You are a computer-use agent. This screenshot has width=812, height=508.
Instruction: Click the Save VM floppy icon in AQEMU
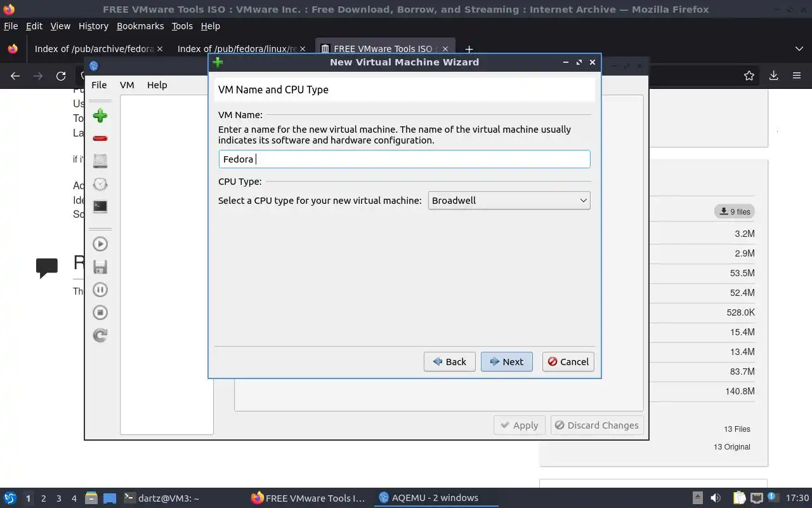(x=100, y=267)
